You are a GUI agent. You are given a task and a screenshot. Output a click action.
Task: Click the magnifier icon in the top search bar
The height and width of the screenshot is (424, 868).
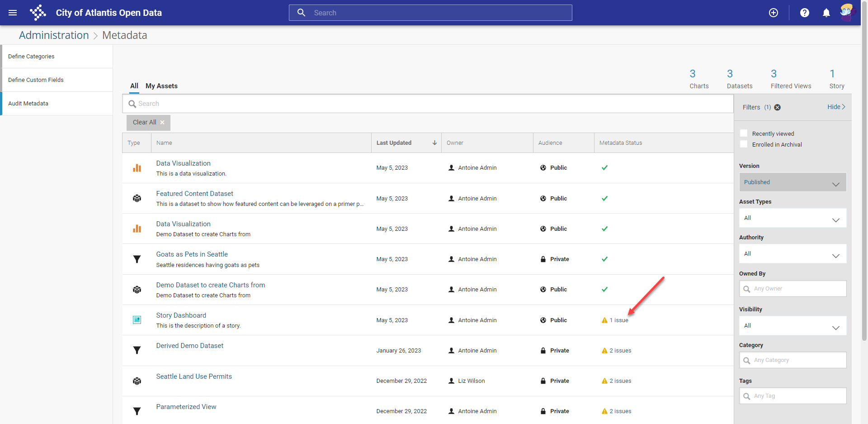point(302,13)
